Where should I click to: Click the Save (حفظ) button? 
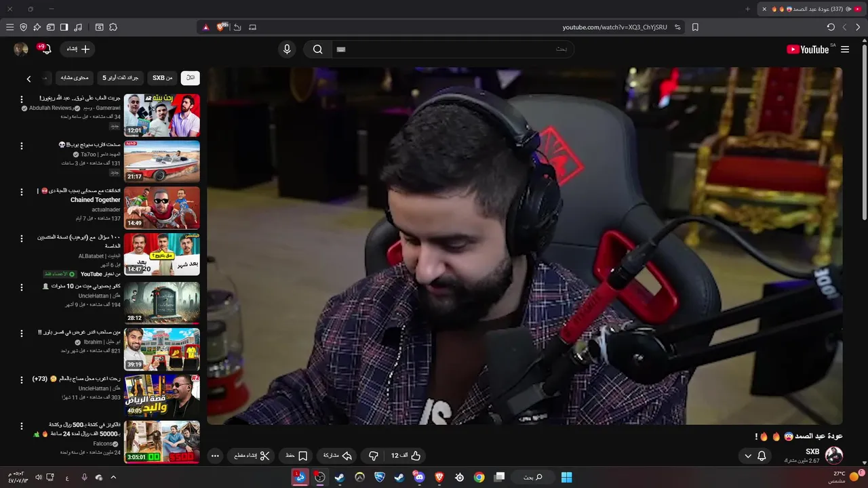[x=296, y=456]
